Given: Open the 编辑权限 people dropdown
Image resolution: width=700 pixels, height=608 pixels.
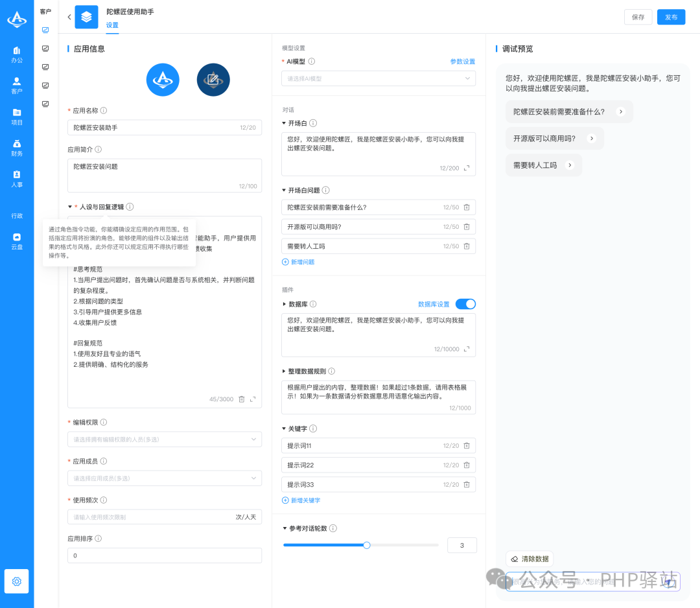Looking at the screenshot, I should 165,439.
